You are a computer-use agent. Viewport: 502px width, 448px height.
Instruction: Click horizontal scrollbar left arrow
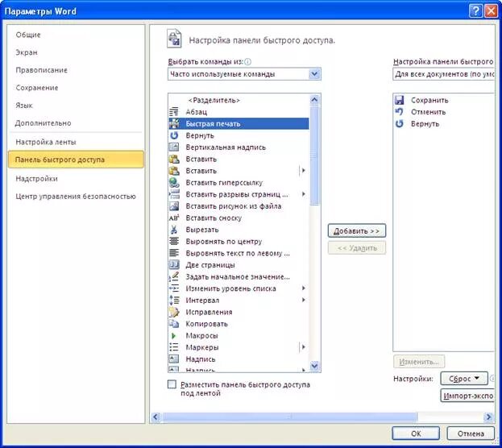(x=156, y=417)
